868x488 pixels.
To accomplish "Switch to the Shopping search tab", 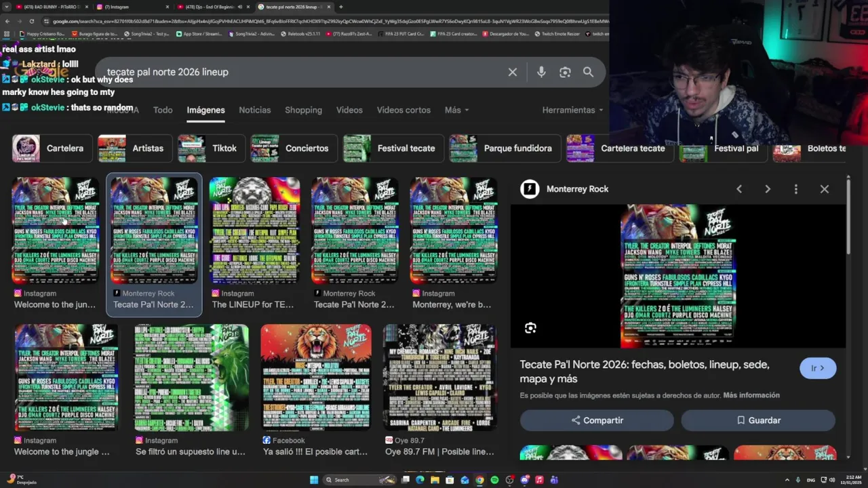I will (303, 110).
